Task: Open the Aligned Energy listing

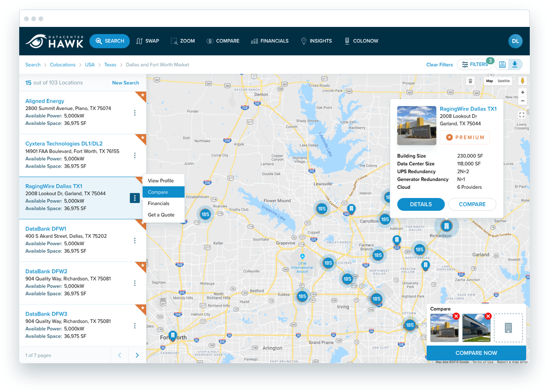Action: tap(45, 101)
